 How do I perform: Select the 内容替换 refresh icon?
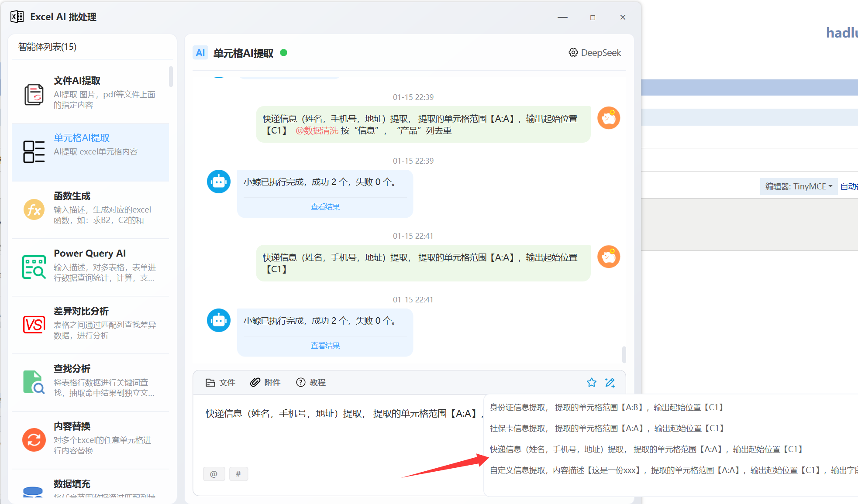(x=34, y=440)
